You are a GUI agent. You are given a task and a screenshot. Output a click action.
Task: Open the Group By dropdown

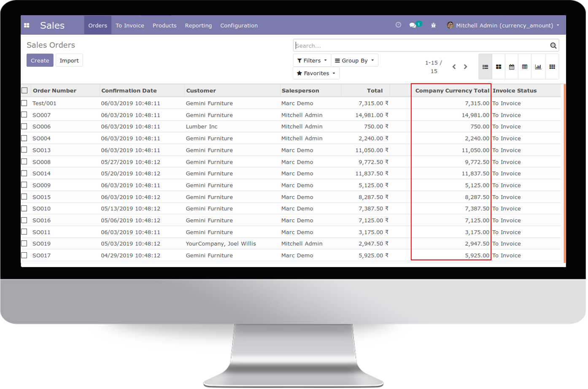[x=354, y=60]
